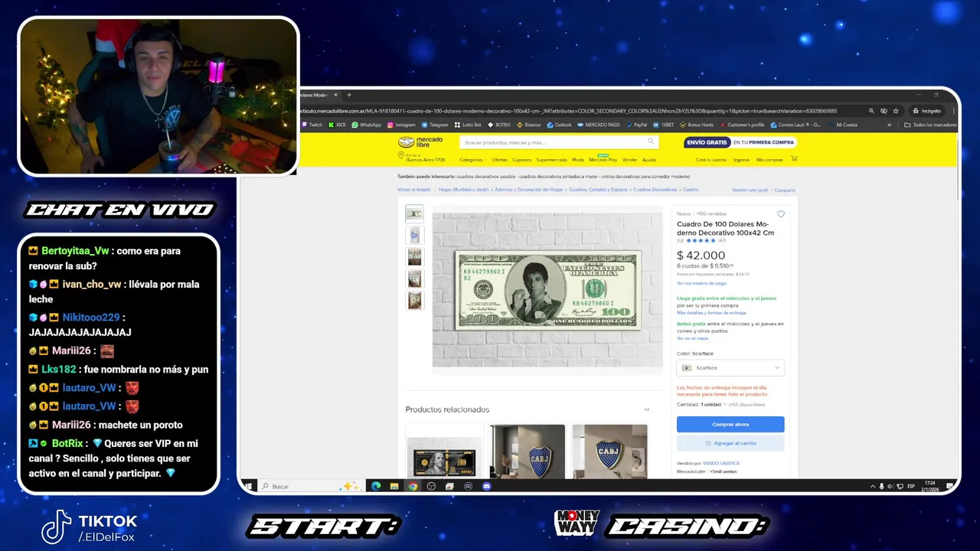Viewport: 980px width, 551px height.
Task: Open the Todos los marcadores folder
Action: pos(931,125)
